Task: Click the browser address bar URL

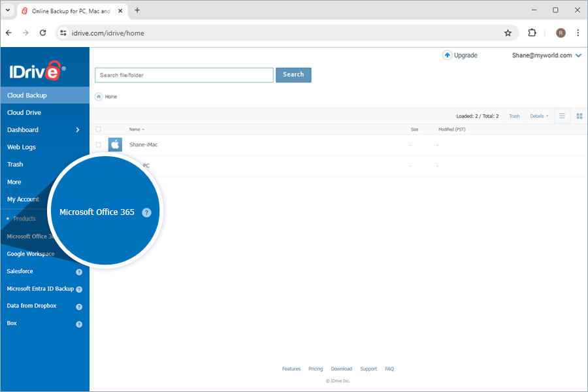Action: pyautogui.click(x=108, y=33)
